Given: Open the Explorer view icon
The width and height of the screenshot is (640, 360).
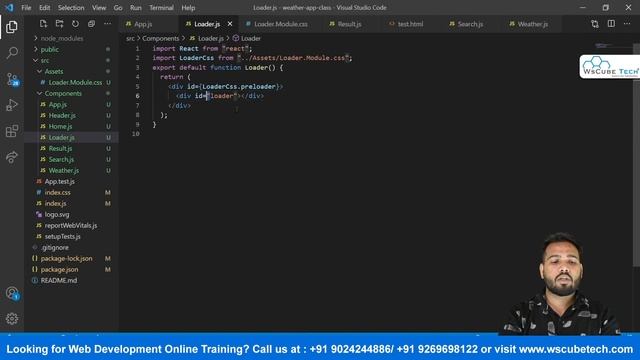Looking at the screenshot, I should 12,27.
